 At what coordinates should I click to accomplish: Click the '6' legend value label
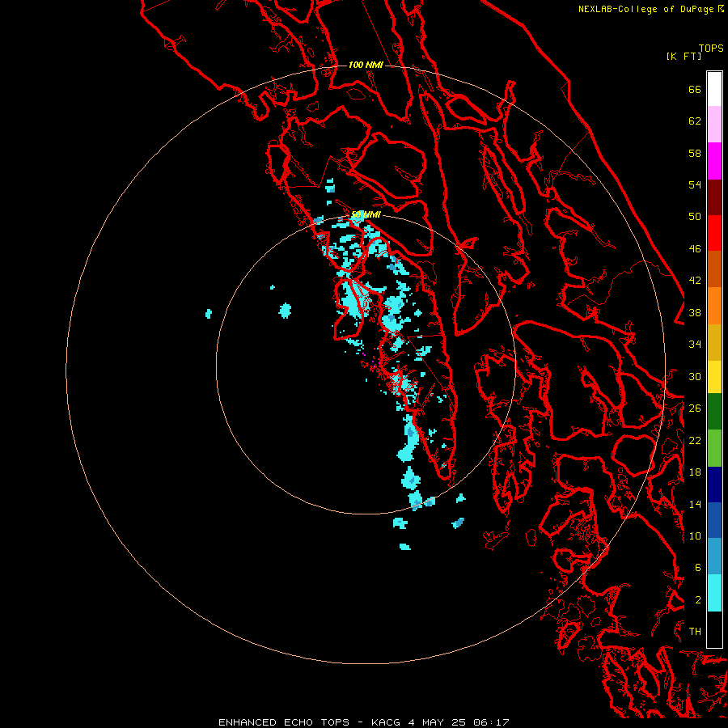pyautogui.click(x=698, y=568)
